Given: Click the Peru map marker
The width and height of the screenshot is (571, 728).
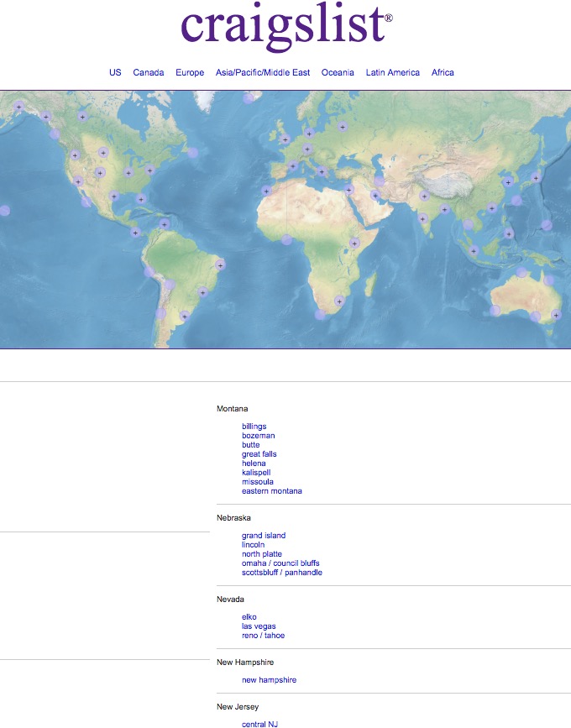Looking at the screenshot, I should pos(149,271).
